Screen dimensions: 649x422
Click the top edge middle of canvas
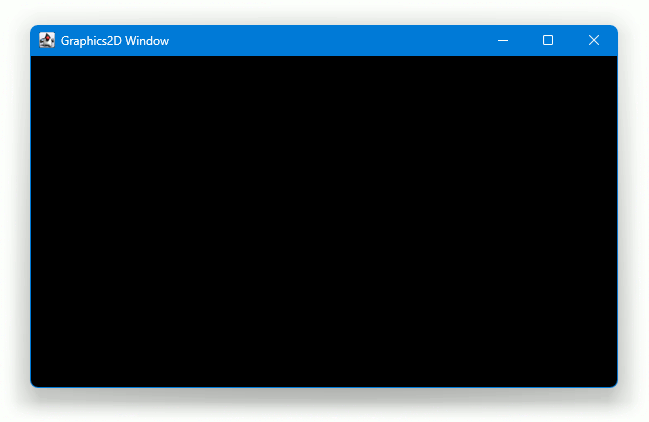click(324, 59)
